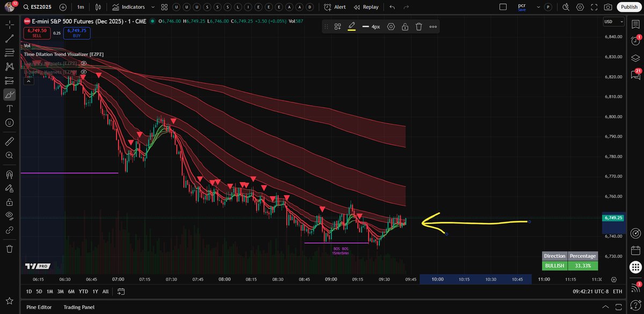Viewport: 644px width, 314px height.
Task: Click the add symbol plus icon
Action: (63, 7)
